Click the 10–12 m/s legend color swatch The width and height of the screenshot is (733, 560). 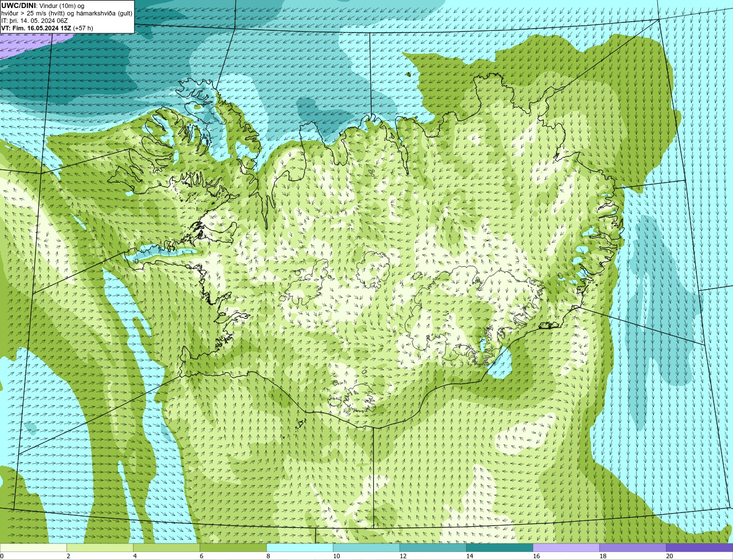[x=366, y=547]
